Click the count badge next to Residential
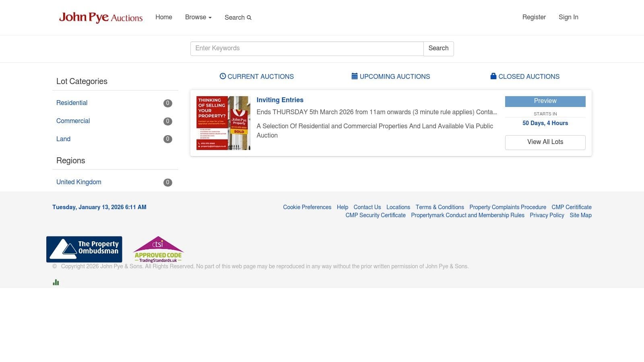Image resolution: width=644 pixels, height=362 pixels. (167, 103)
